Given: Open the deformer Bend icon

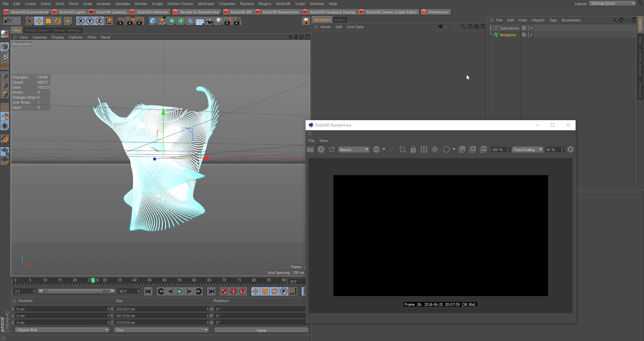Looking at the screenshot, I should coord(191,21).
